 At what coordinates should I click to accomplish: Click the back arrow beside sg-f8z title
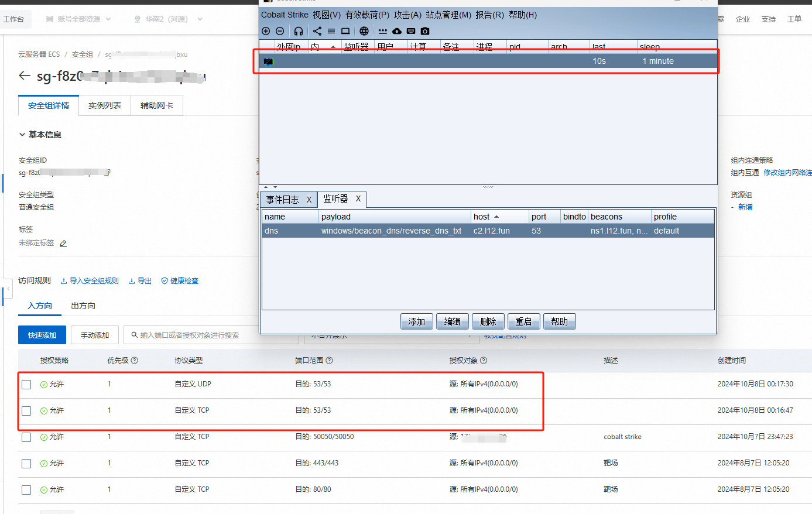25,76
